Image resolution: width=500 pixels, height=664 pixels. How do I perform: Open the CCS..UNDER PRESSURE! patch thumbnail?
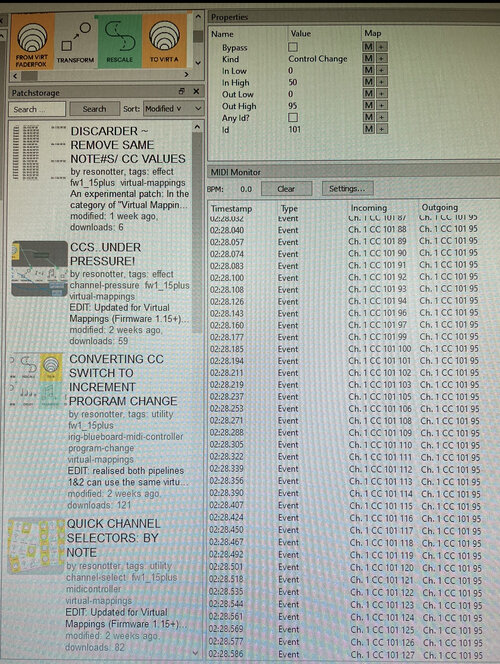pos(40,268)
